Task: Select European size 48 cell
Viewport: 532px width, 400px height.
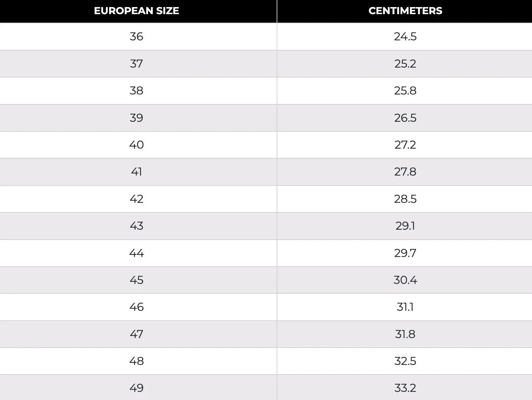Action: (x=136, y=361)
